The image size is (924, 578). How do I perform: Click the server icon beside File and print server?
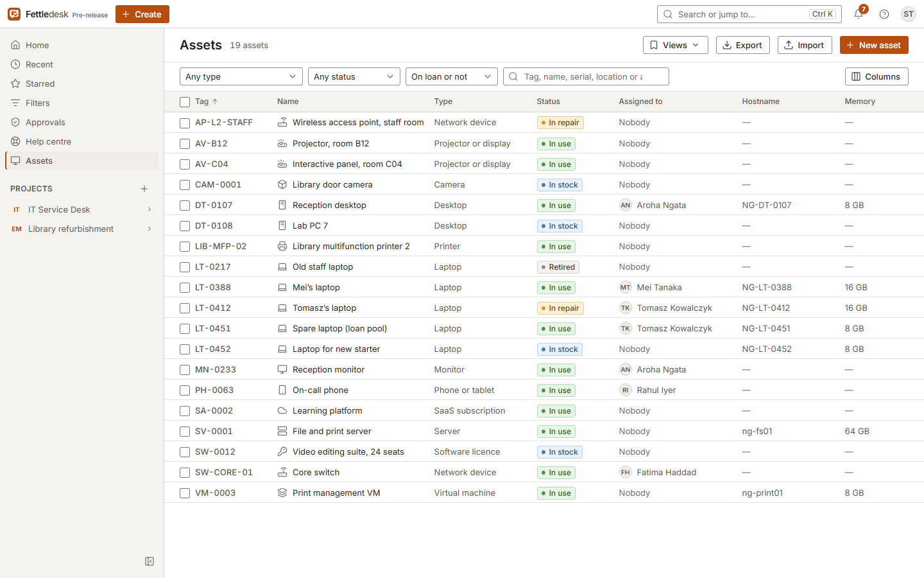click(282, 431)
